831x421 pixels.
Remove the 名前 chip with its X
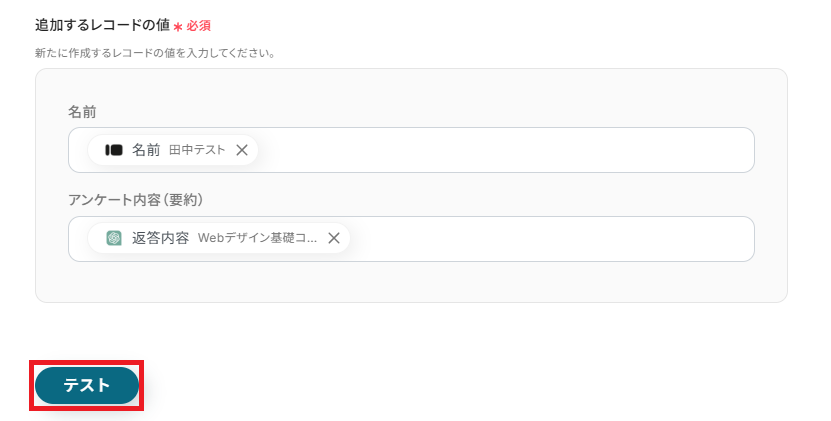click(242, 150)
